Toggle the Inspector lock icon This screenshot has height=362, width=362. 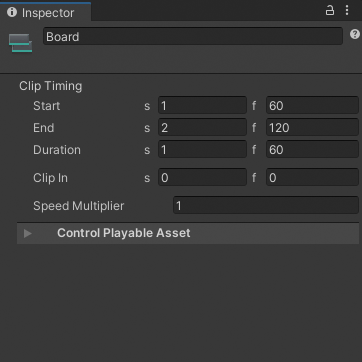point(330,10)
